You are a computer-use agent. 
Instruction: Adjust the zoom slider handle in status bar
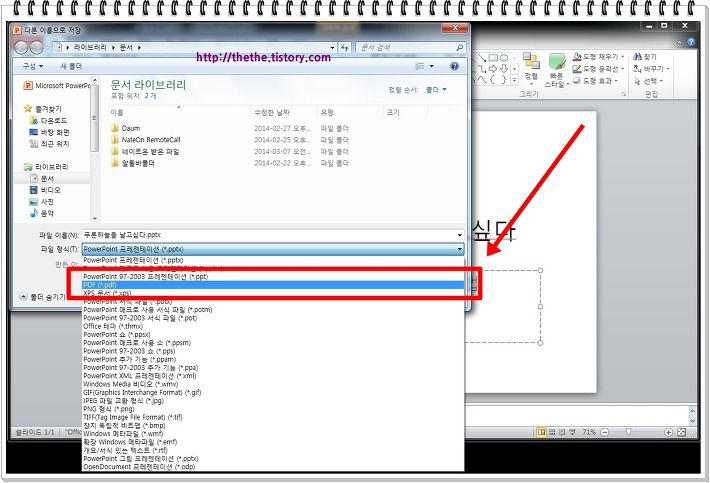click(x=628, y=432)
